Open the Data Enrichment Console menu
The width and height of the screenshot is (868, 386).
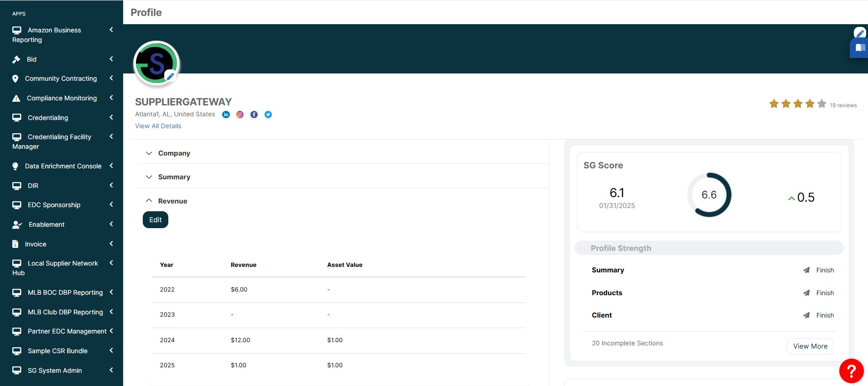point(63,166)
